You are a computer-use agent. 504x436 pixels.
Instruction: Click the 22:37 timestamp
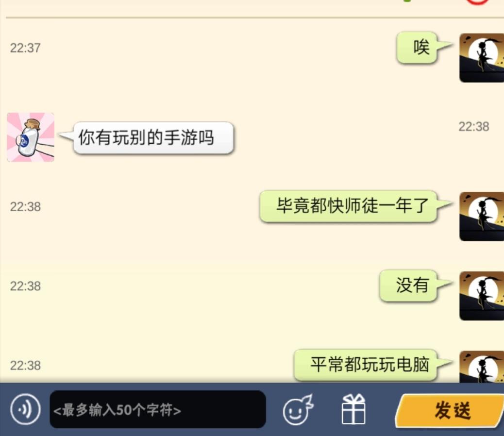pyautogui.click(x=25, y=48)
